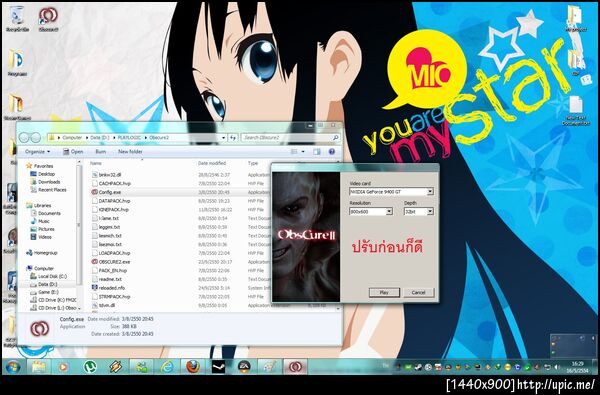Select LOADPACK.hvp file

(111, 253)
